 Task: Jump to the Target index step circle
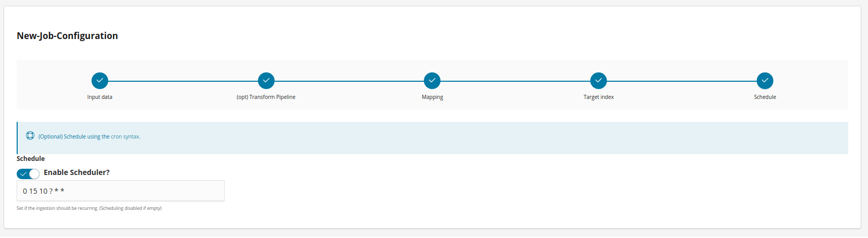point(599,81)
